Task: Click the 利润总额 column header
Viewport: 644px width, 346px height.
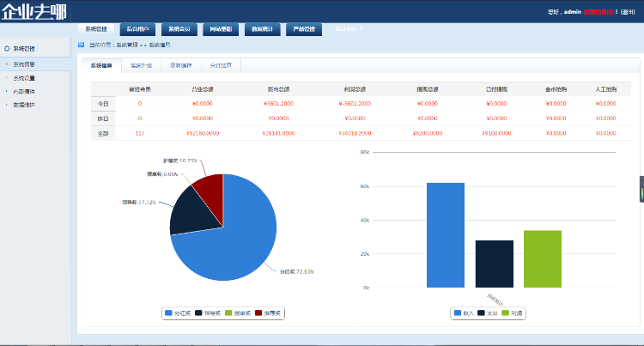Action: [355, 89]
